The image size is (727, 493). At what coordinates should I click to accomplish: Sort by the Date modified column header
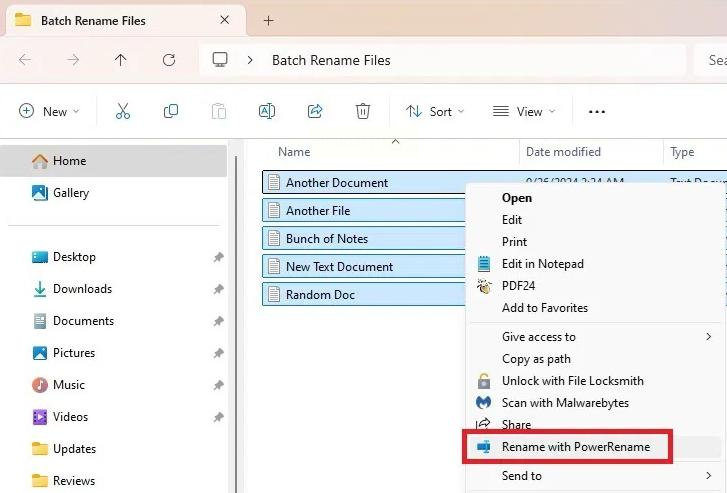pos(563,152)
